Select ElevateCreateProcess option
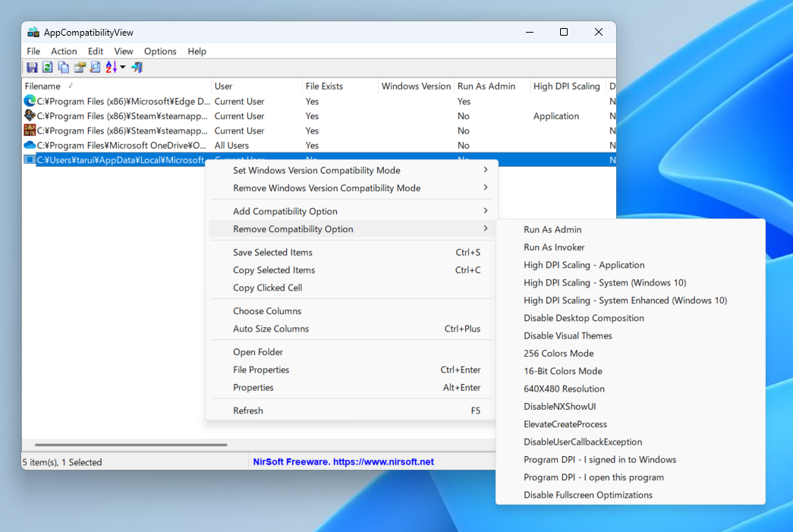This screenshot has height=532, width=793. tap(630, 424)
